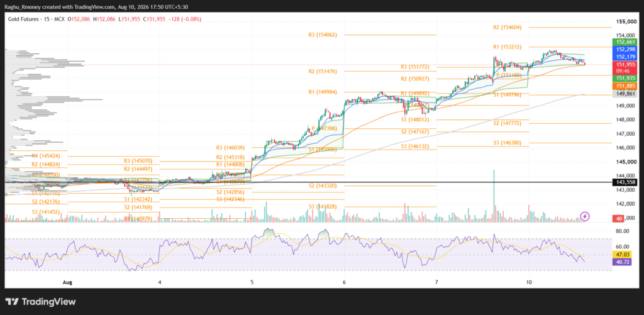
Task: Click pivot label S3 (146380)
Action: pos(507,143)
